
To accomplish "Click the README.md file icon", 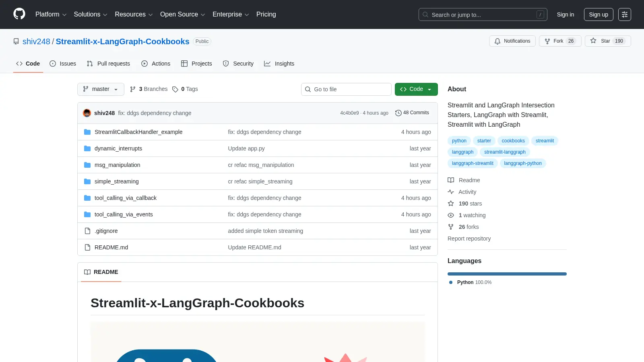I will [87, 247].
